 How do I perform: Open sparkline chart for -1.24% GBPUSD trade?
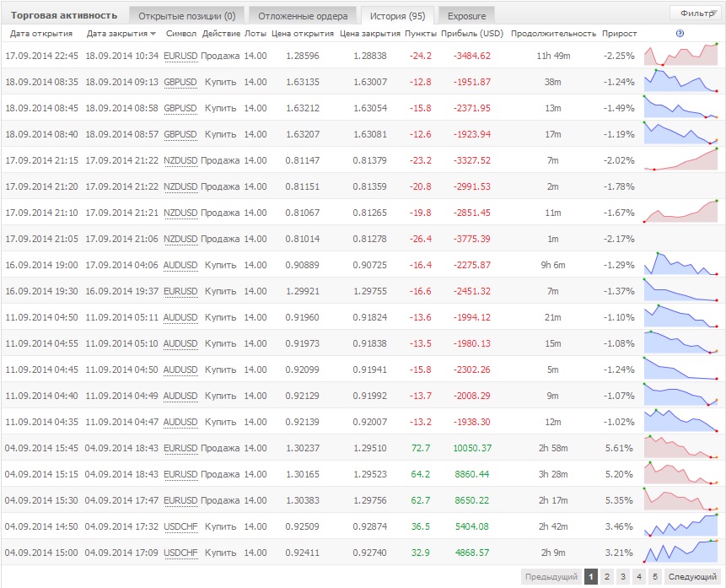tap(680, 81)
